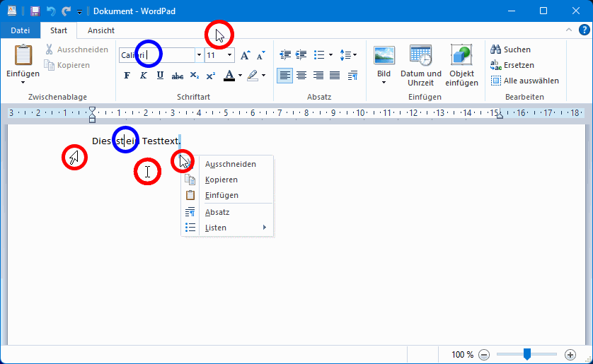Apply strikethrough formatting
Image resolution: width=593 pixels, height=364 pixels.
(x=178, y=76)
